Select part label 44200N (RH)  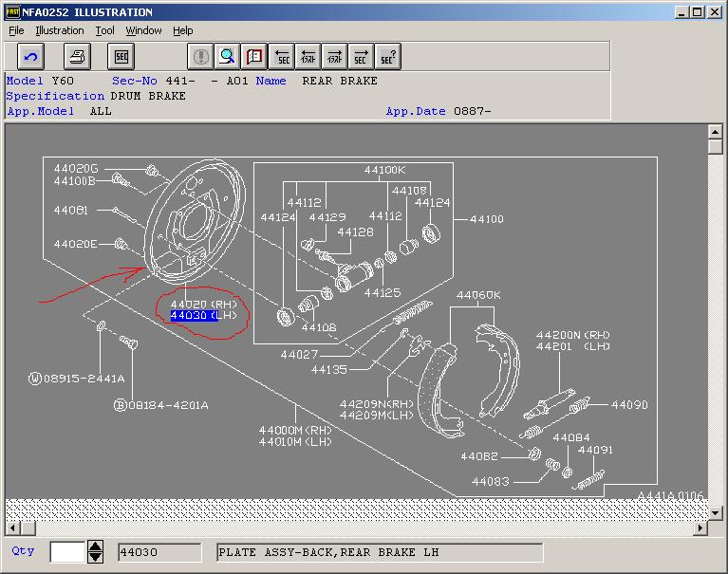573,335
